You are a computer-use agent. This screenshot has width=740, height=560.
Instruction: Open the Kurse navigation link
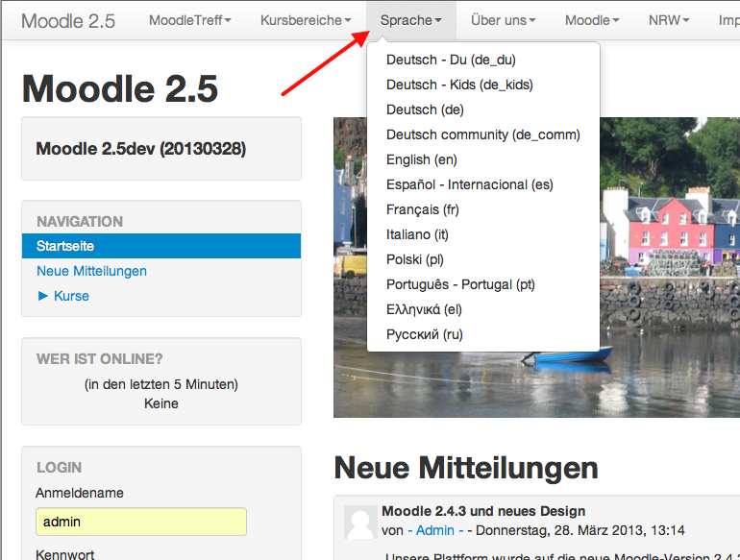[71, 296]
